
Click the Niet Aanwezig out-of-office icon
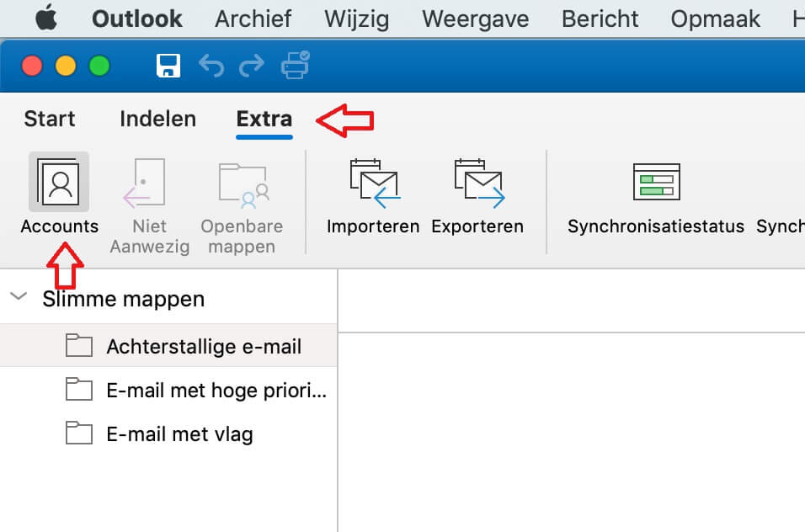click(x=144, y=184)
